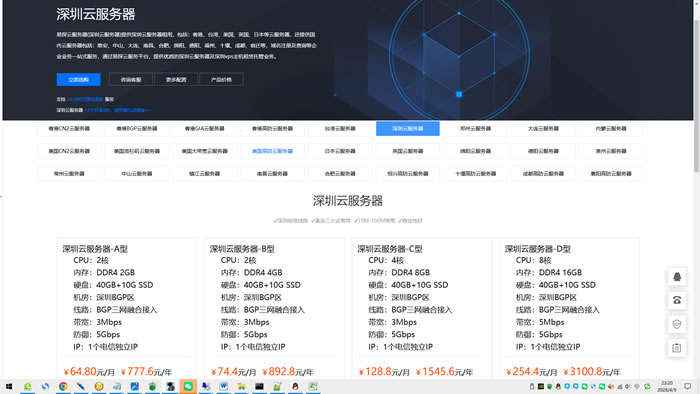Open the green shield security app in taskbar
Image resolution: width=700 pixels, height=394 pixels.
[152, 386]
